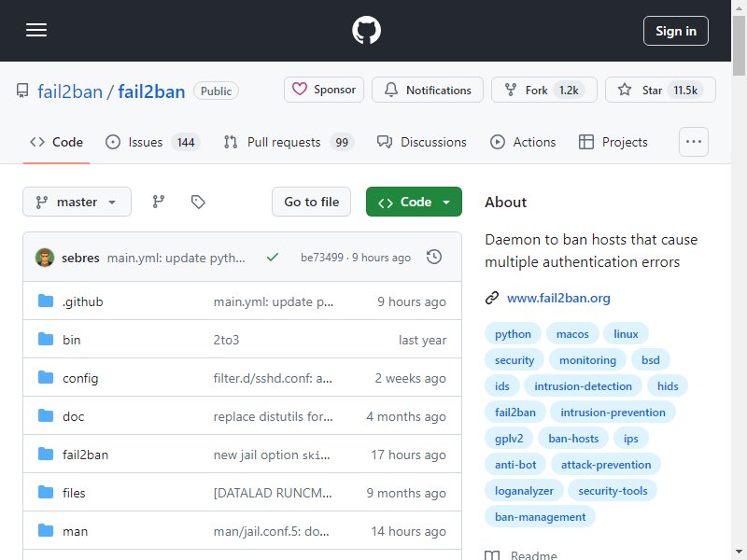Click the page vertical scrollbar thumb
The height and width of the screenshot is (560, 747).
click(739, 45)
